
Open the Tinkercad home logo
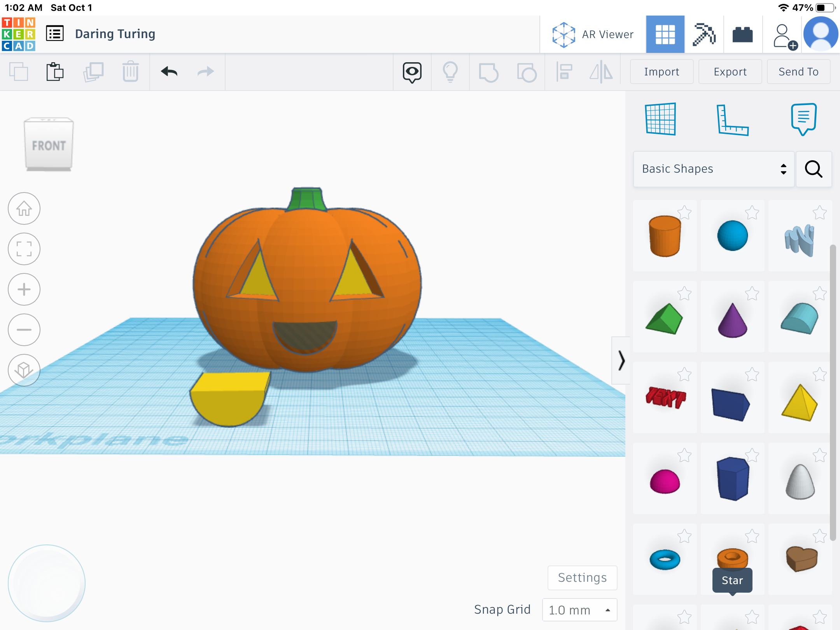(19, 34)
